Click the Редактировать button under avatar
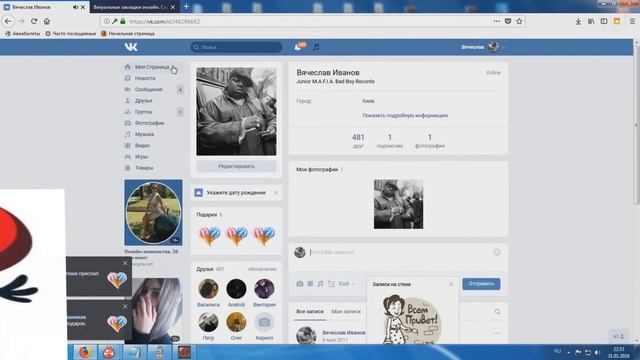 coord(236,167)
